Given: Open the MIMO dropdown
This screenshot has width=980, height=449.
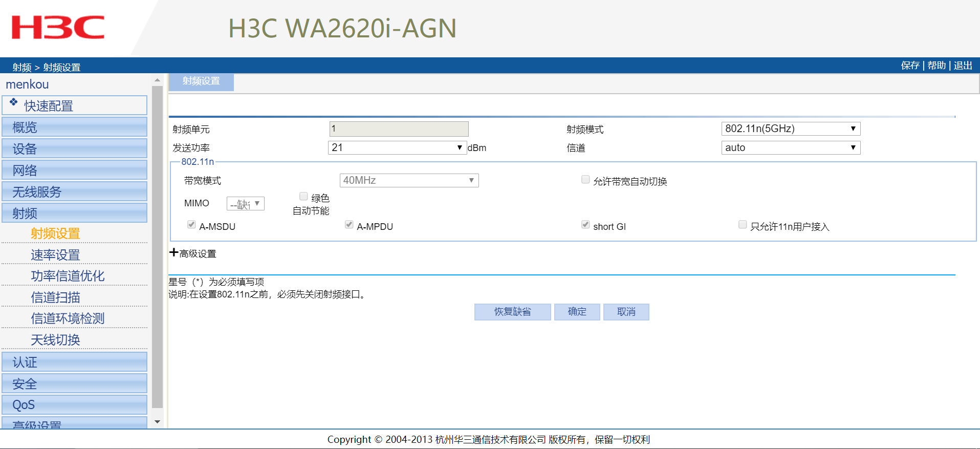Looking at the screenshot, I should click(x=246, y=204).
